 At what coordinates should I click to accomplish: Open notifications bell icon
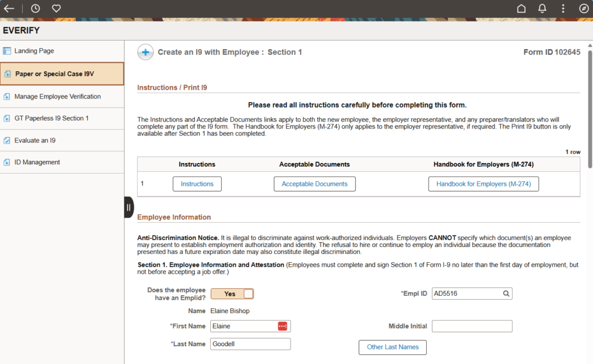(542, 9)
